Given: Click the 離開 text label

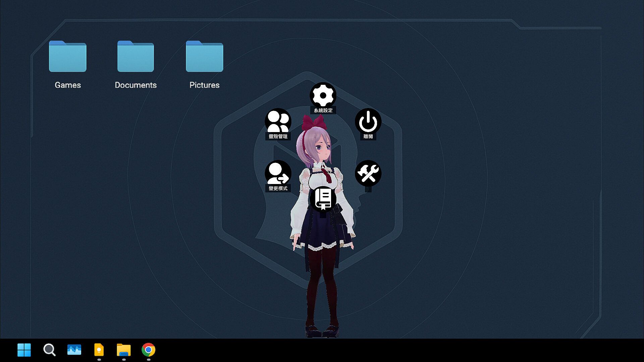Looking at the screenshot, I should tap(368, 136).
